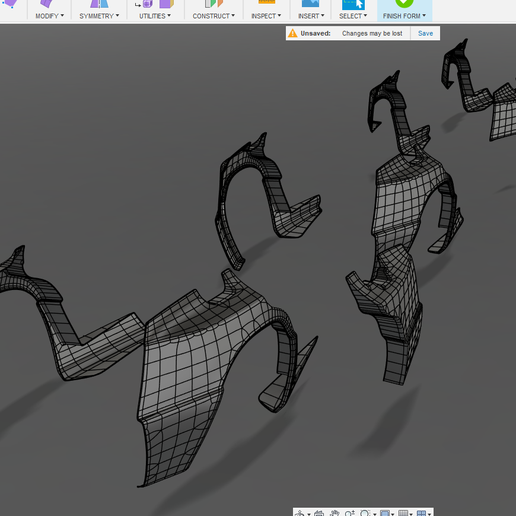Open the Grid and Snaps settings icon
The height and width of the screenshot is (516, 516).
(x=404, y=513)
